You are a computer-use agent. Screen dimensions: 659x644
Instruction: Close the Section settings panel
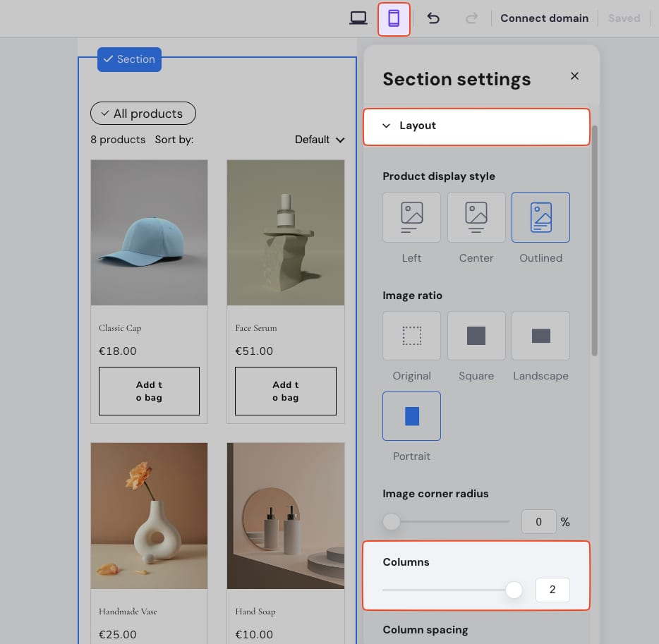574,76
